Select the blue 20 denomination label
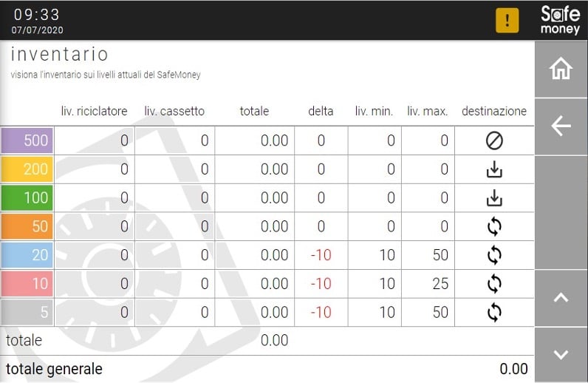Screen dimensions: 588x383 pyautogui.click(x=27, y=255)
